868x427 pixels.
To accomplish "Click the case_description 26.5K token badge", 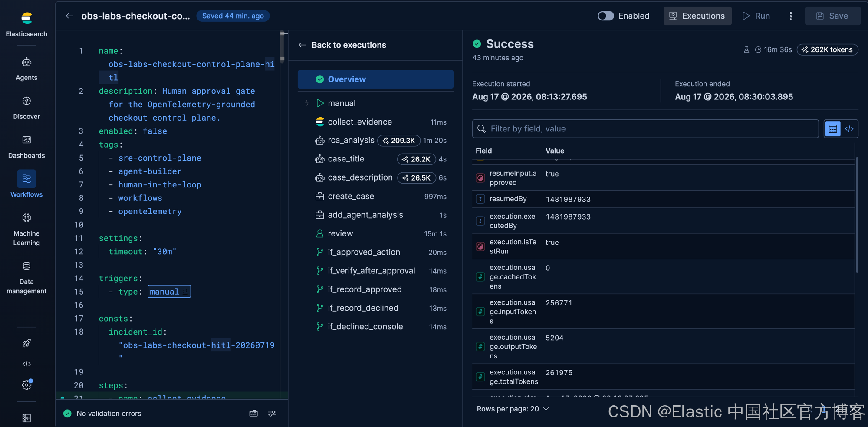I will click(416, 178).
